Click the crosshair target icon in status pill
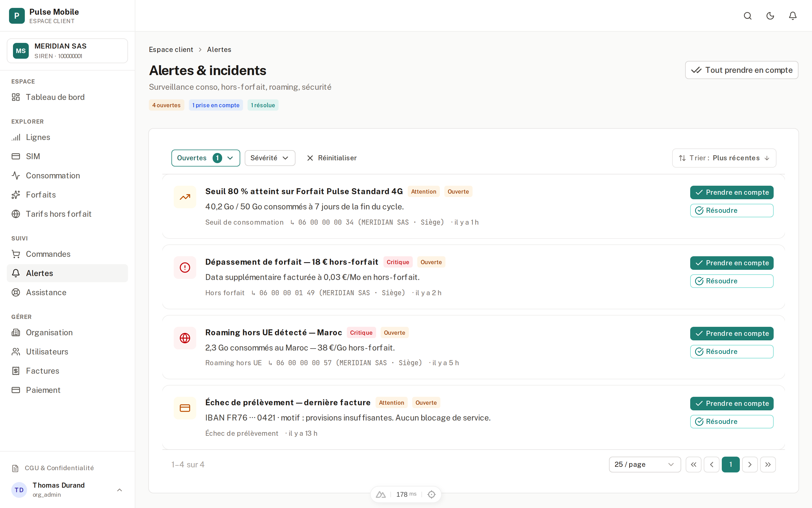Viewport: 812px width, 508px height. 431,494
